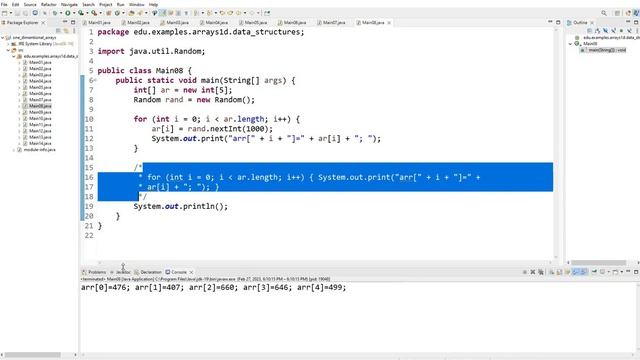Screen dimensions: 640x360
Task: Toggle Mark Occurrences in main toolbar
Action: 162,13
